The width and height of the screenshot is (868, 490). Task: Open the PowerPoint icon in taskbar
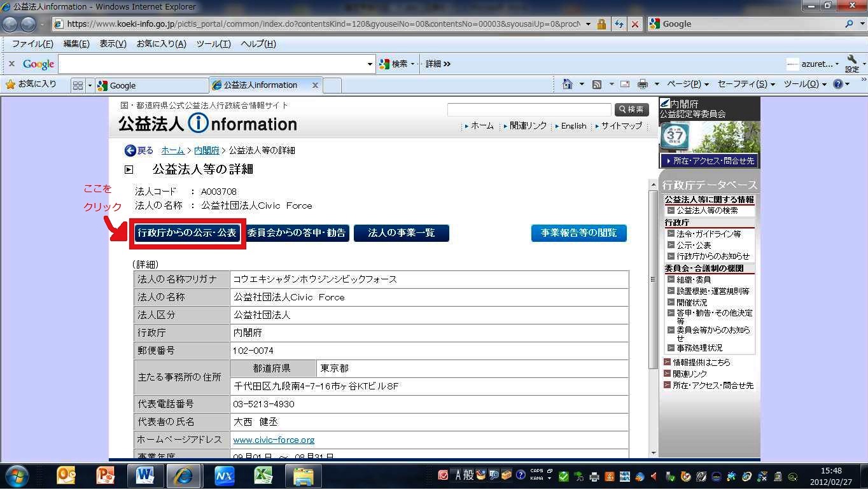click(x=106, y=475)
